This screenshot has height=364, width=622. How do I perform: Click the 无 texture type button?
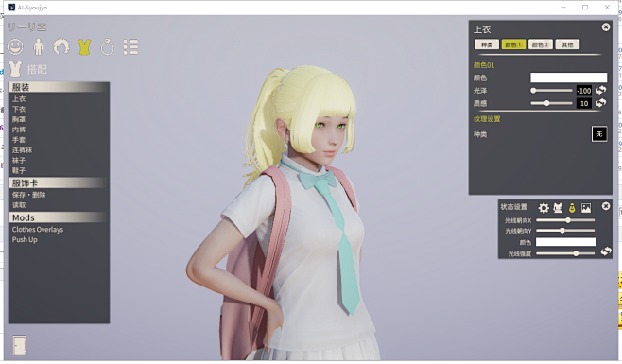pyautogui.click(x=599, y=134)
